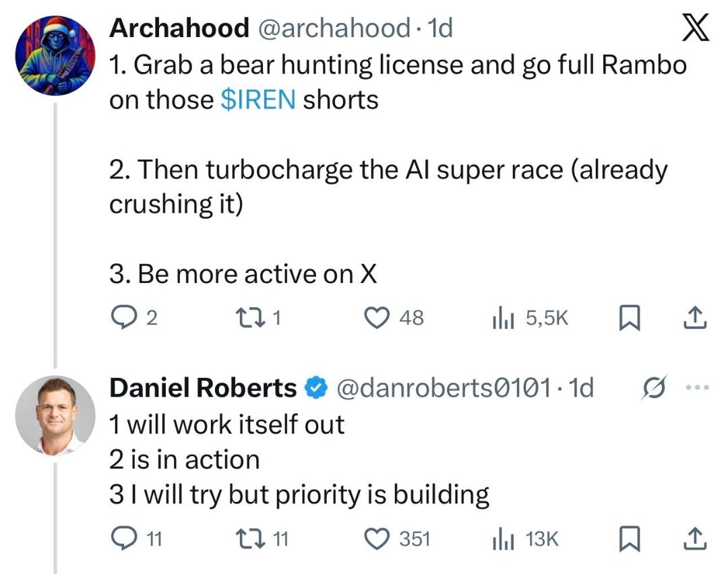This screenshot has height=574, width=728.
Task: Click the grok summarize icon beside Daniel's handle
Action: (x=653, y=387)
